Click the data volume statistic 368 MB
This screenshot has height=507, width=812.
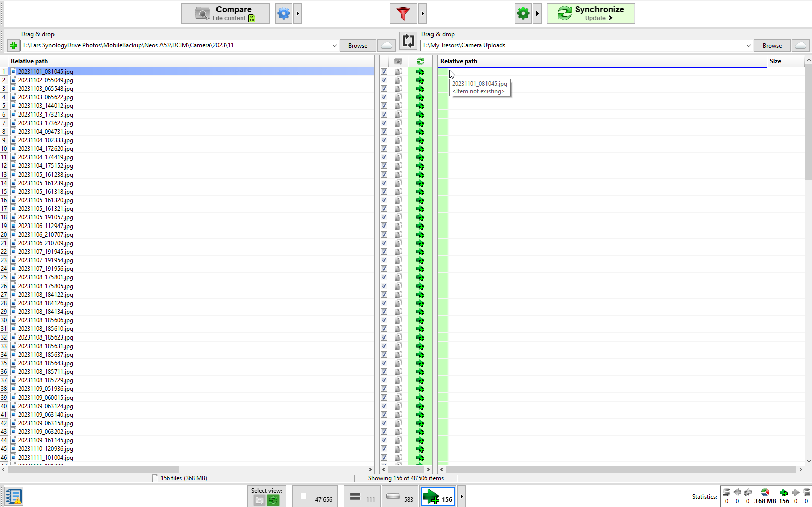pos(765,496)
